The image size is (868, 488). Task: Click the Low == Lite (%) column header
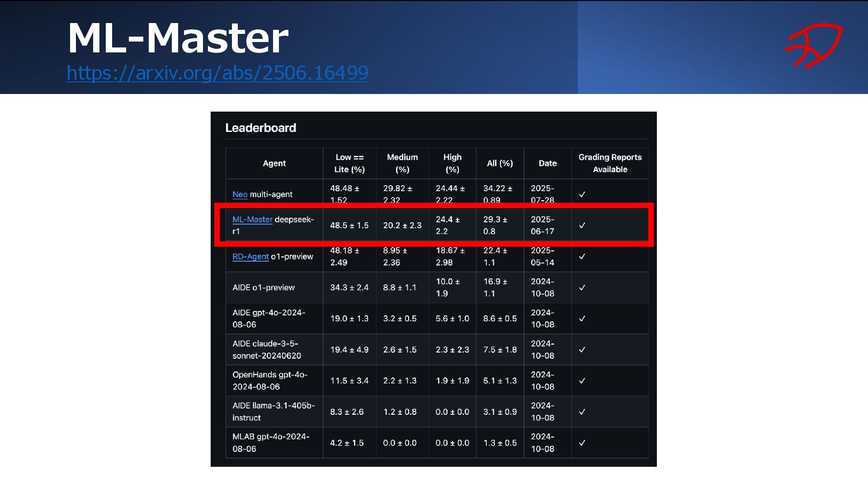click(349, 164)
